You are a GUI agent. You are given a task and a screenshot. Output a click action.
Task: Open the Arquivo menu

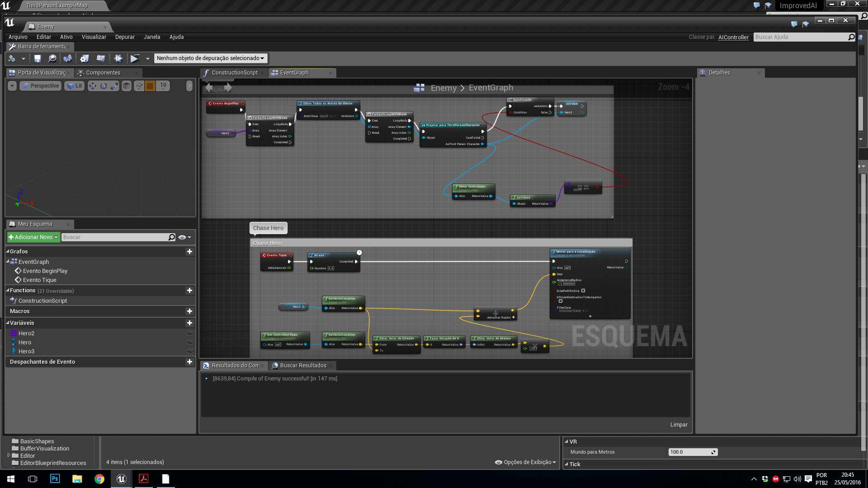(x=18, y=37)
